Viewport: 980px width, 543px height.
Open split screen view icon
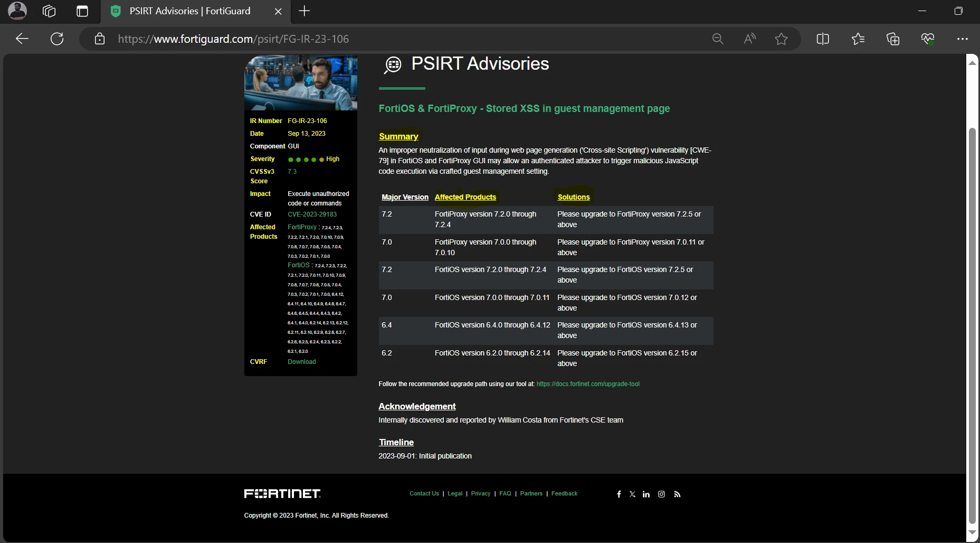(x=823, y=39)
